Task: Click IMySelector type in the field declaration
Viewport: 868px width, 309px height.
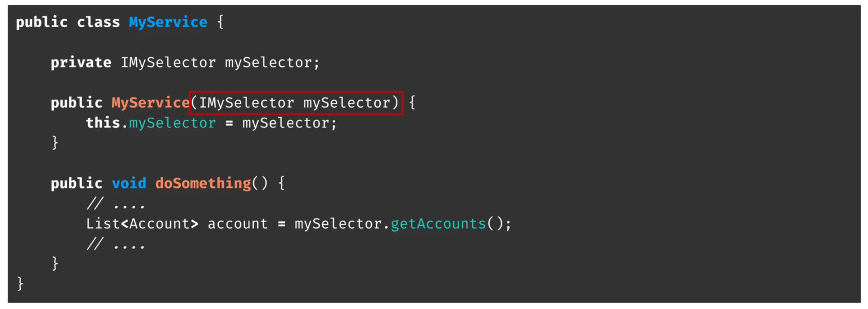Action: [168, 63]
